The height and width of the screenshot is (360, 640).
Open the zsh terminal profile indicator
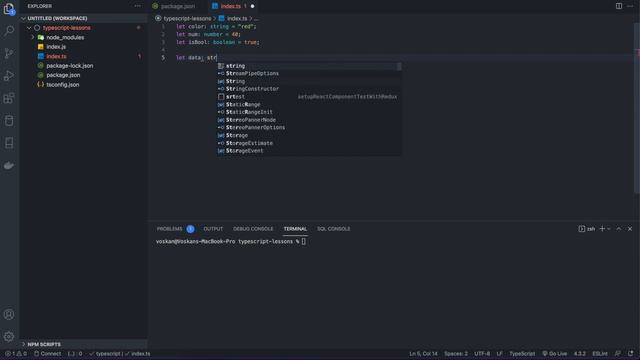coord(587,229)
